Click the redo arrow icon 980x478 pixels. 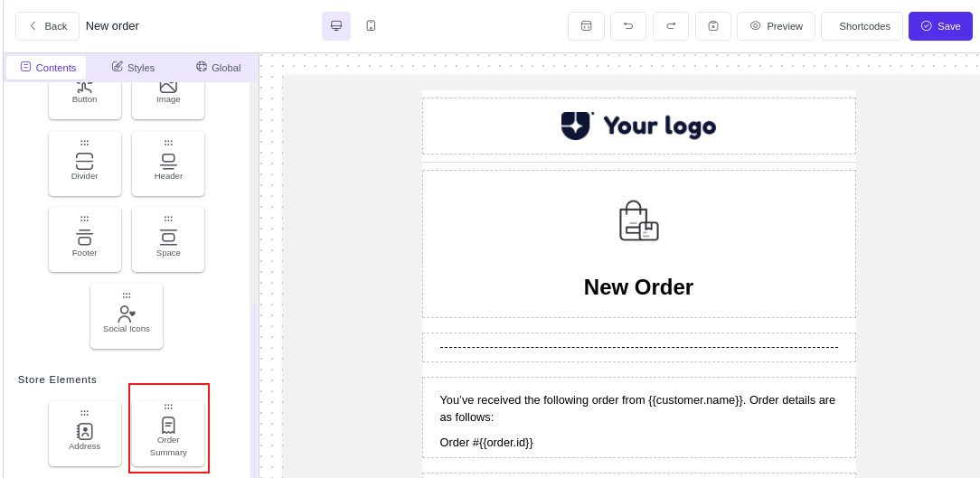pos(671,26)
